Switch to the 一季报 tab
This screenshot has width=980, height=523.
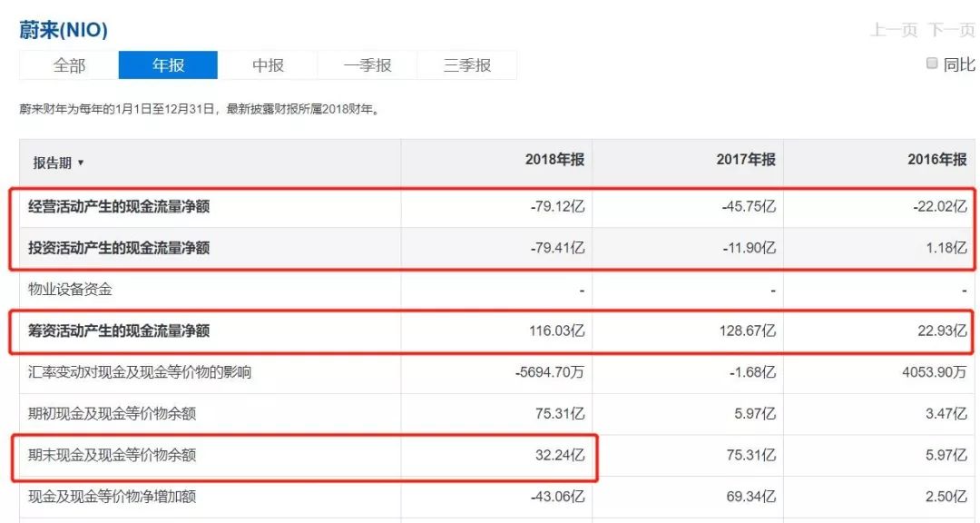[367, 65]
